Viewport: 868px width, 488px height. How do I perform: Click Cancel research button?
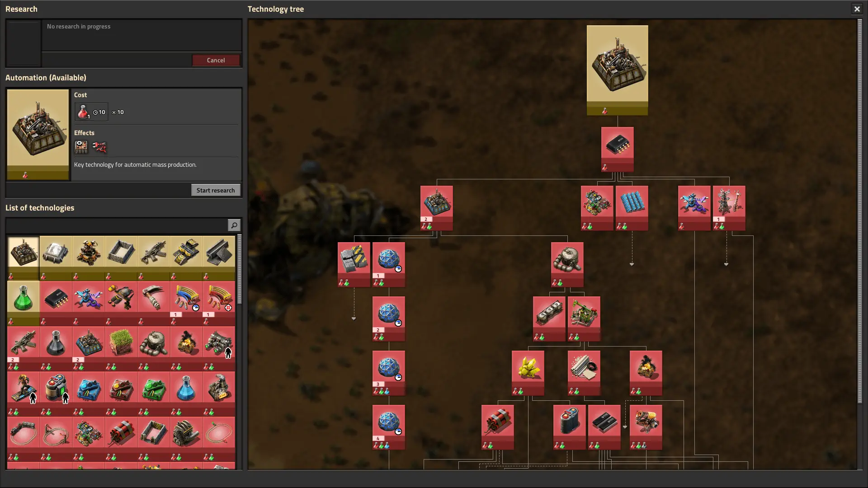[x=216, y=60]
